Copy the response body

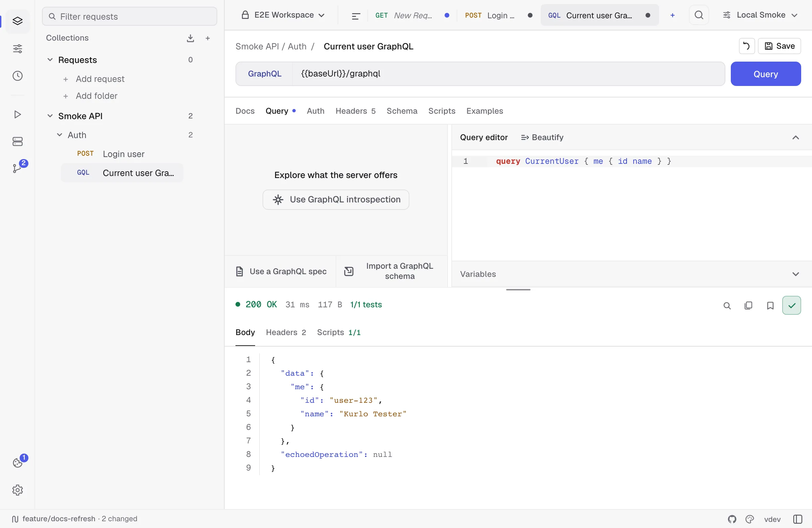click(748, 306)
